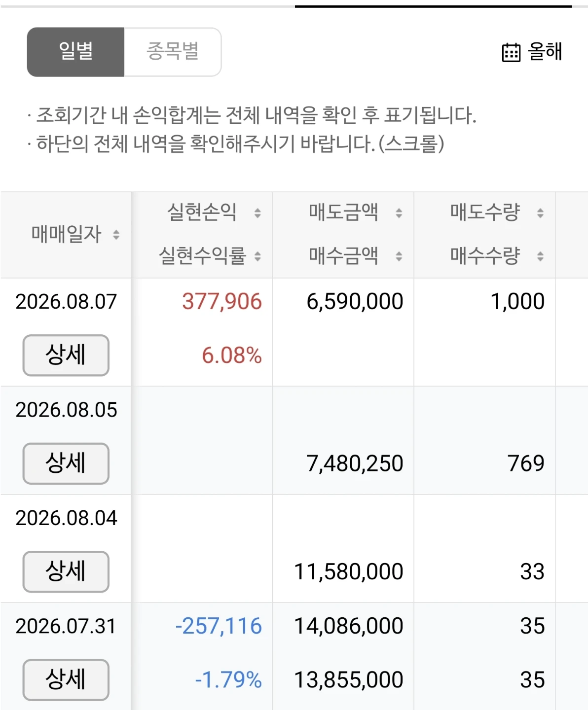Image resolution: width=588 pixels, height=710 pixels.
Task: Sort by 실현손익 arrows
Action: point(257,213)
